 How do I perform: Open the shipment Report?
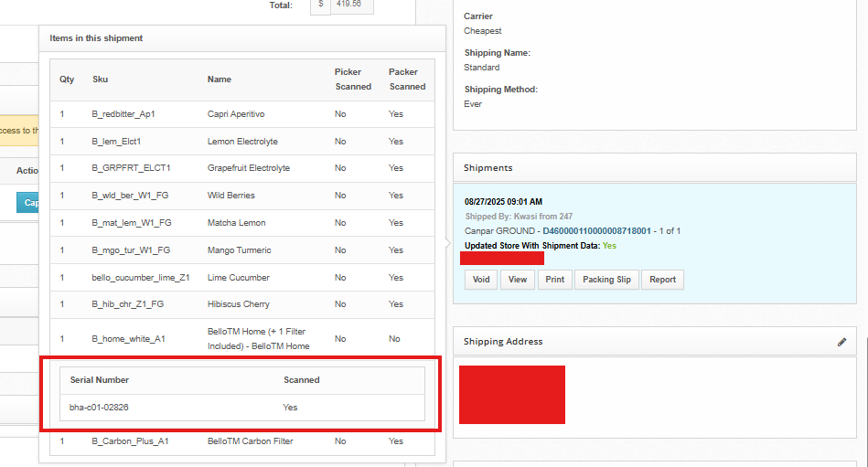(x=662, y=280)
